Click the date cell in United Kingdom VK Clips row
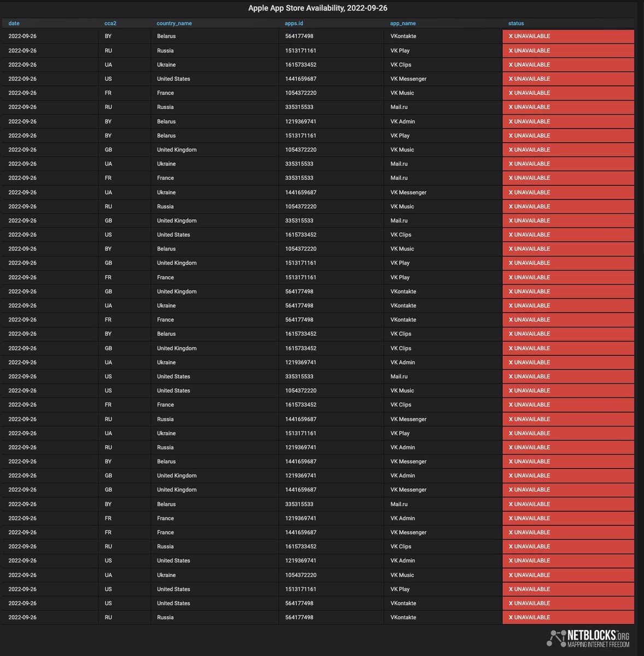The height and width of the screenshot is (656, 644). click(22, 348)
